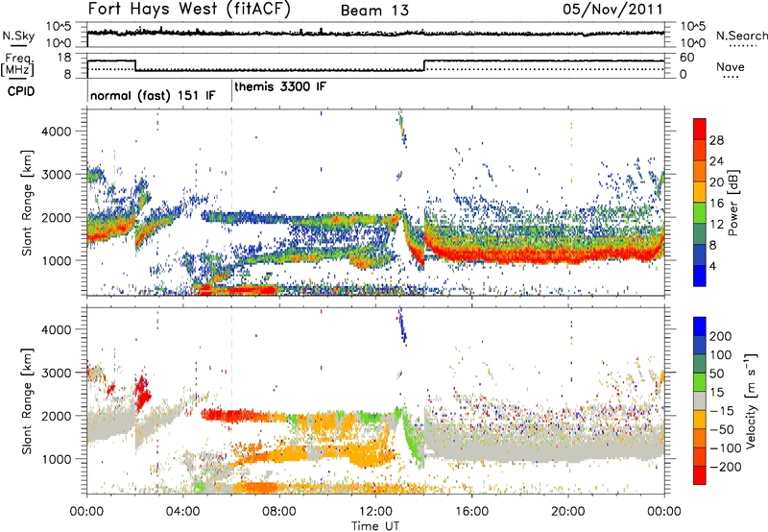Click the 'Velocity [m s⁻¹]' colorbar title
The width and height of the screenshot is (768, 532).
(751, 400)
